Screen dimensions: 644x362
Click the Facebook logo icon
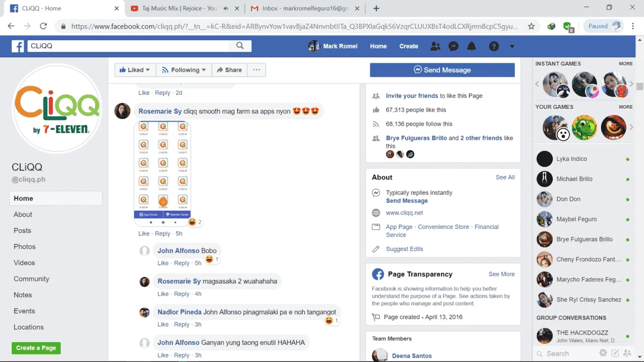click(18, 47)
